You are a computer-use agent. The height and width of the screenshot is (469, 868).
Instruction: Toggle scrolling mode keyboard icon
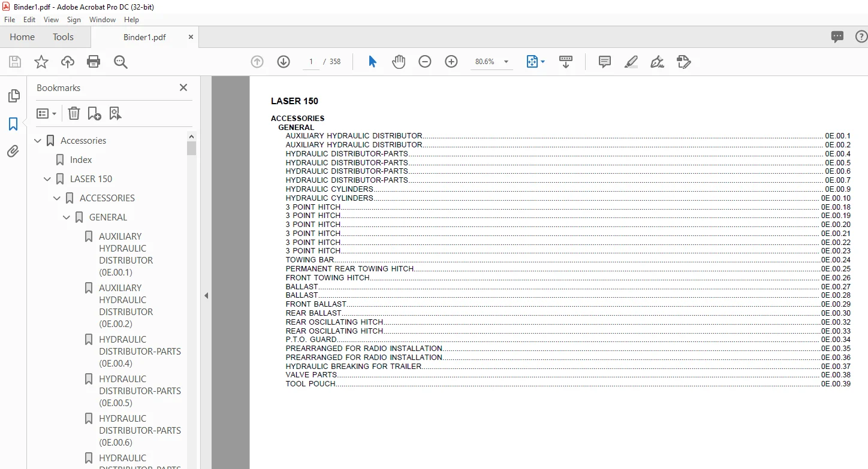566,62
